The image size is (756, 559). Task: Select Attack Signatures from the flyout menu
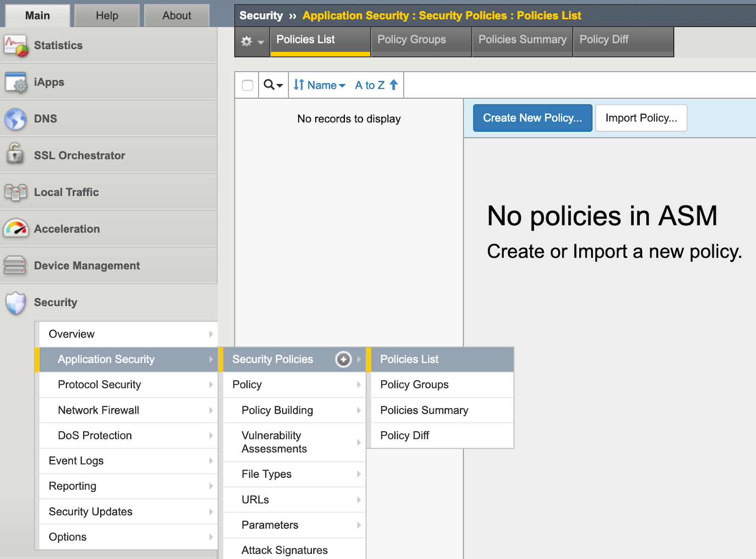tap(284, 550)
